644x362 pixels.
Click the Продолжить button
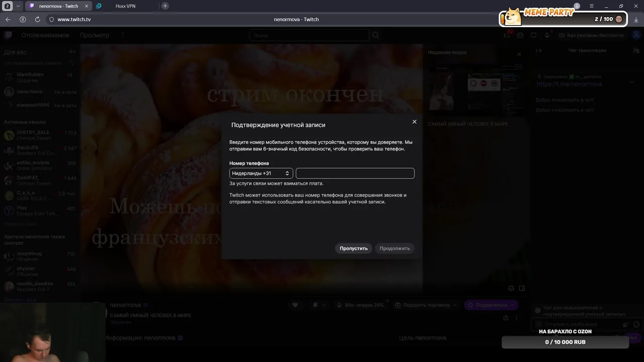[394, 248]
